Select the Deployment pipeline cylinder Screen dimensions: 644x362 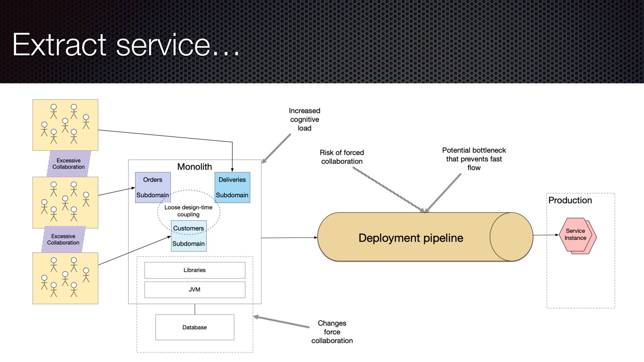pos(411,237)
